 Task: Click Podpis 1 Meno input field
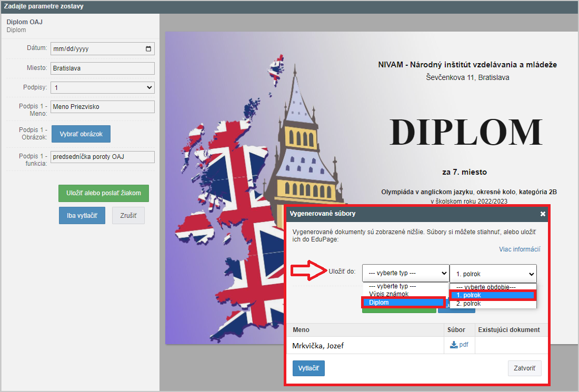pyautogui.click(x=103, y=107)
